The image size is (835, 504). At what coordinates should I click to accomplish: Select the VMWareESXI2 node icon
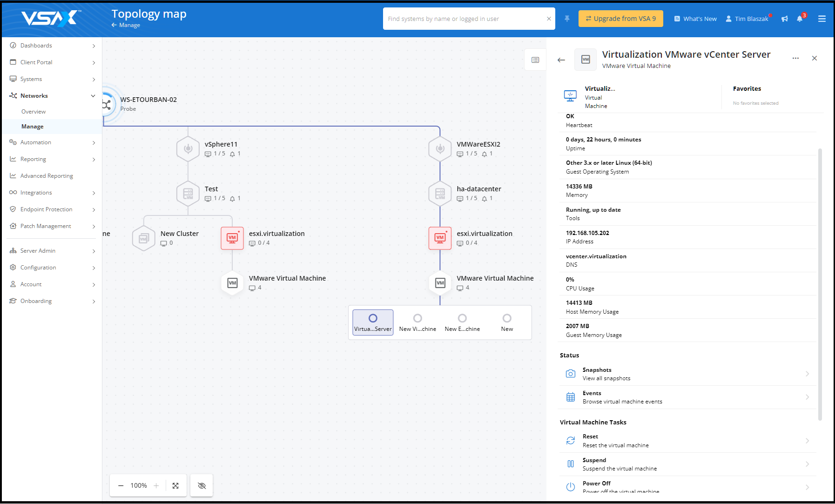pyautogui.click(x=440, y=149)
